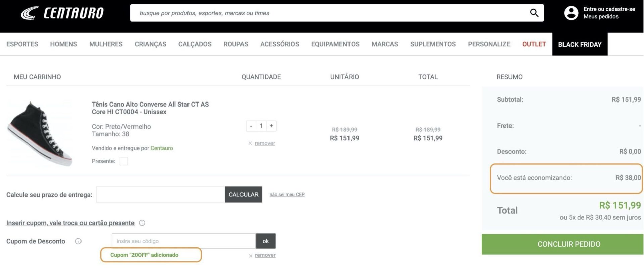Click the green total 'R$ 151,99' in Resumo
The height and width of the screenshot is (271, 644).
coord(620,205)
